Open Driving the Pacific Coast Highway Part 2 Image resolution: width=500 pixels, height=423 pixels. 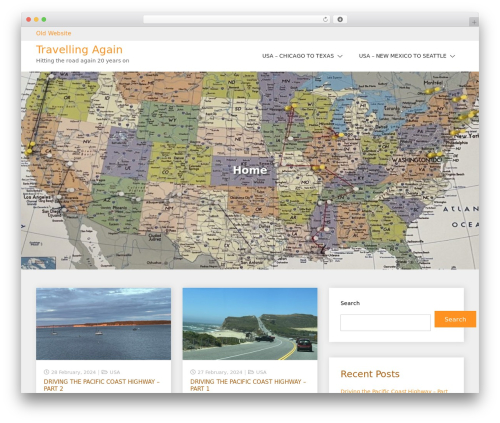coord(101,385)
